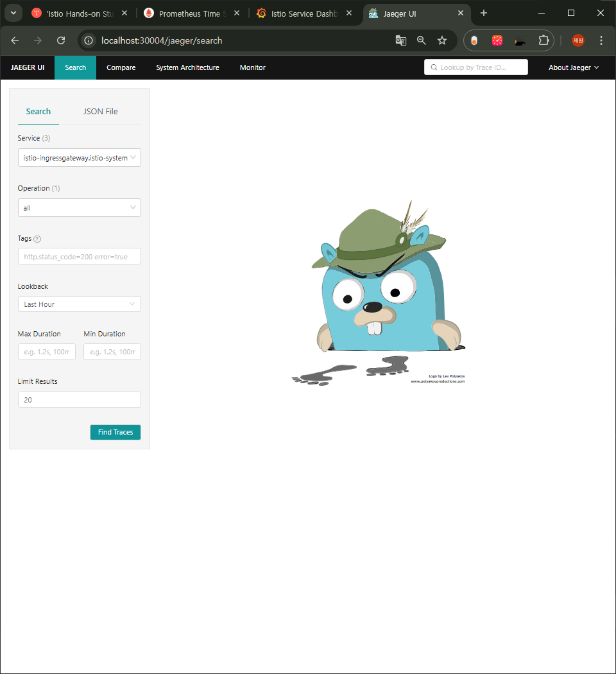The height and width of the screenshot is (674, 616).
Task: Click the Tags input field
Action: pos(80,256)
